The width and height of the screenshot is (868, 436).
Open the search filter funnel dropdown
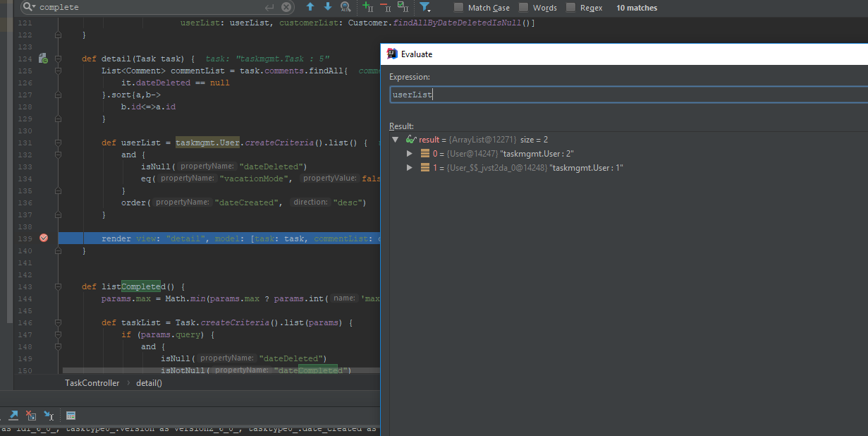(424, 7)
